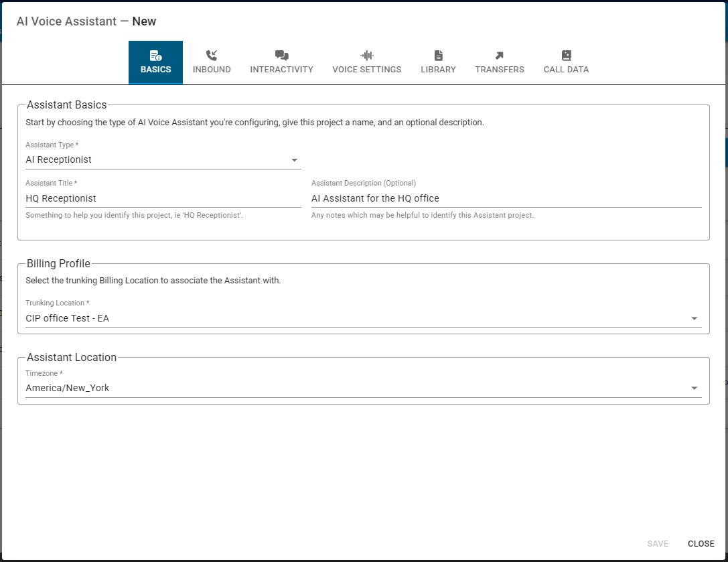The height and width of the screenshot is (562, 728).
Task: Open the TRANSFERS tab label
Action: 500,70
